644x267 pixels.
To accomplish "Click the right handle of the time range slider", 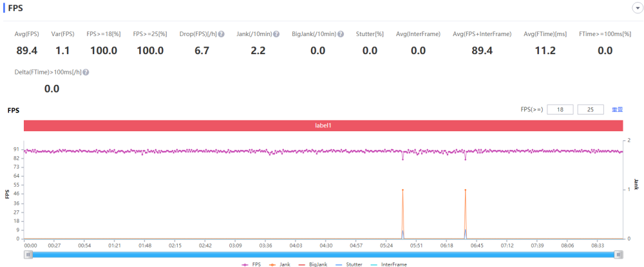I will coord(618,255).
